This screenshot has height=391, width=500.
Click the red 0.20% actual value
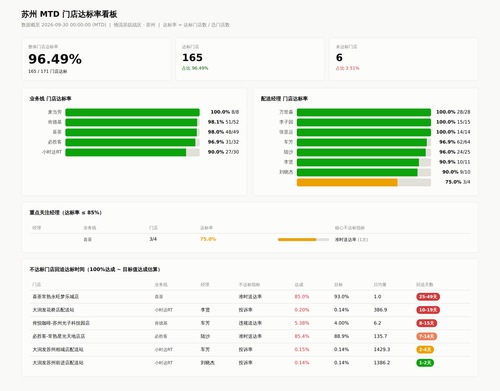point(302,310)
